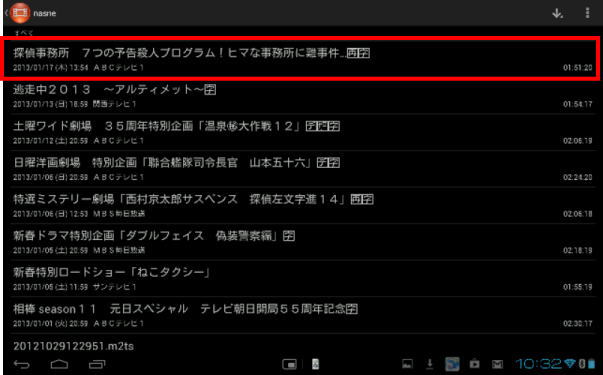This screenshot has height=375, width=603.
Task: Tap the 10:32 clock in status bar
Action: click(538, 363)
